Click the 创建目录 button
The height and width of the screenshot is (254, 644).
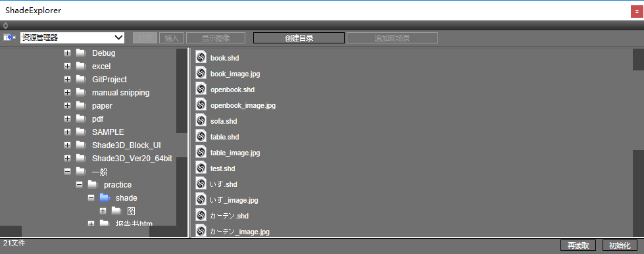(x=299, y=38)
